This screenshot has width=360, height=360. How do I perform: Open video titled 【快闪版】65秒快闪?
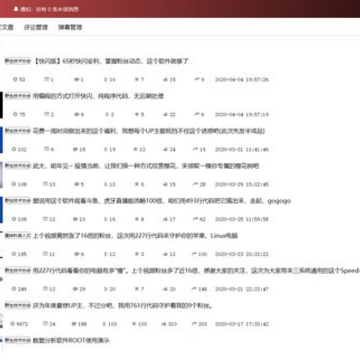[x=111, y=61]
